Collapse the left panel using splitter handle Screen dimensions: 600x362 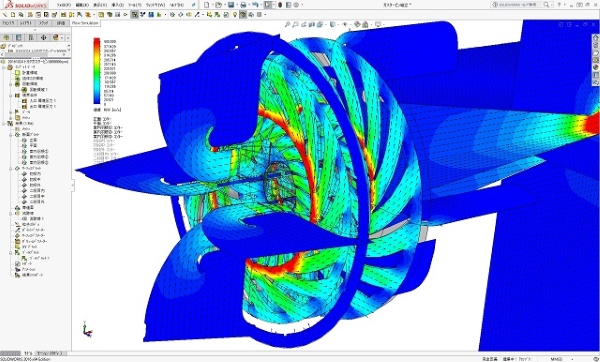[x=72, y=185]
